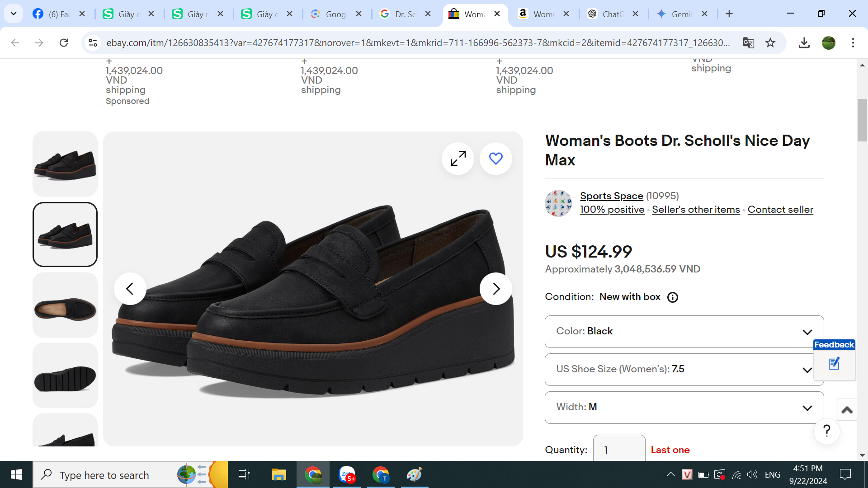Bookmark this page with star icon
Screen dimensions: 868x488
click(770, 43)
